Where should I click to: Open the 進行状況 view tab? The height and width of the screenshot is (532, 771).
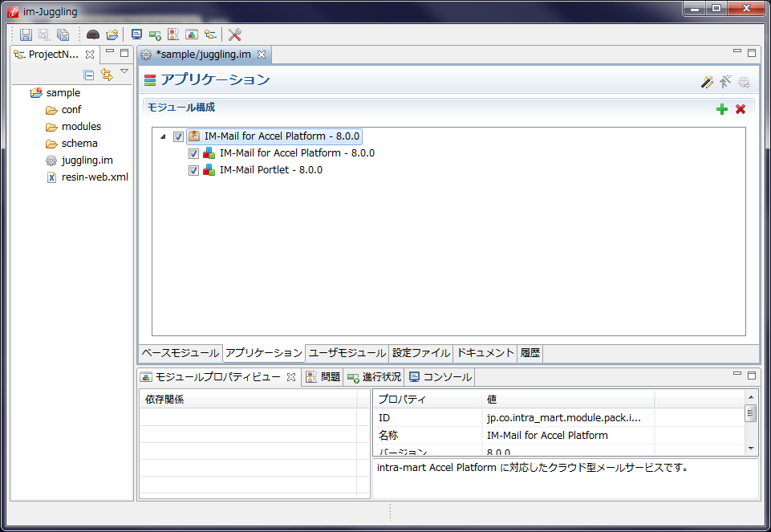[x=374, y=377]
